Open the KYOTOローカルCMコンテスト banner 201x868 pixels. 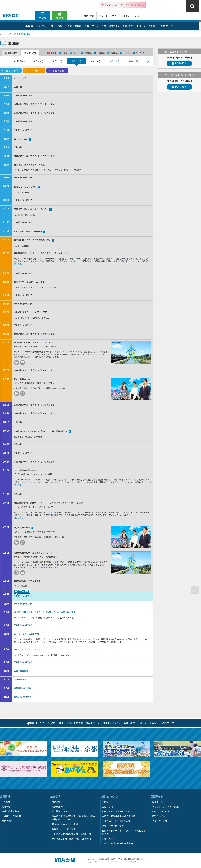pyautogui.click(x=126, y=769)
